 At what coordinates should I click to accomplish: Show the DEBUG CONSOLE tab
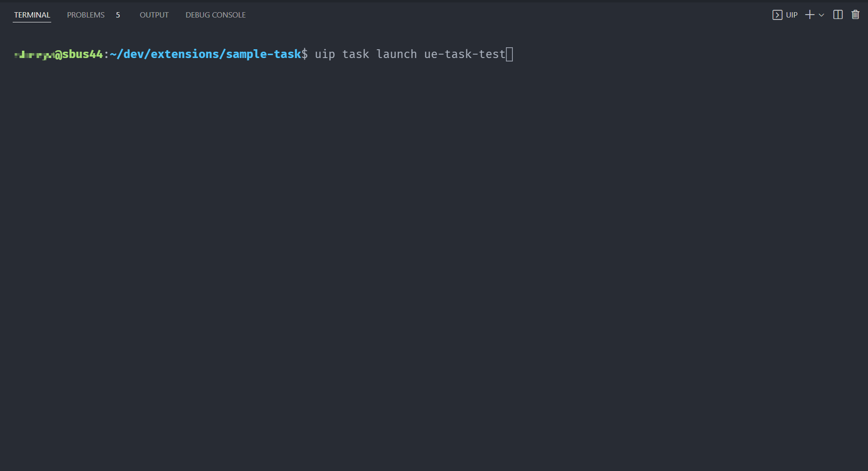pyautogui.click(x=216, y=15)
